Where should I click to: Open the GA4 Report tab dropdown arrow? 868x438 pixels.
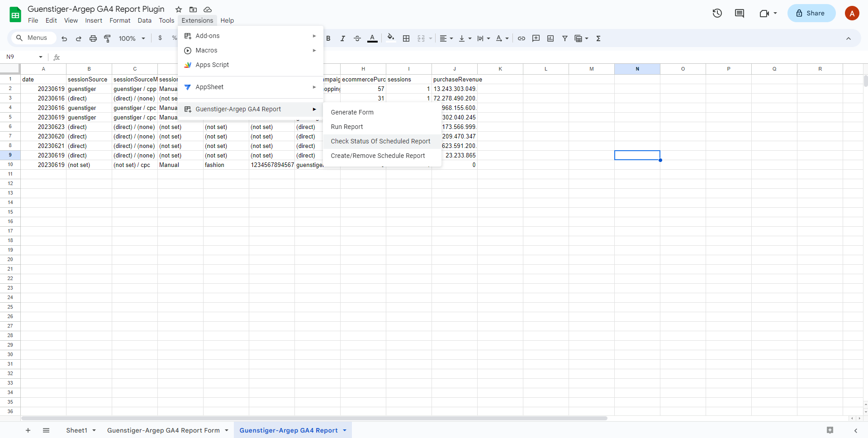pyautogui.click(x=345, y=430)
